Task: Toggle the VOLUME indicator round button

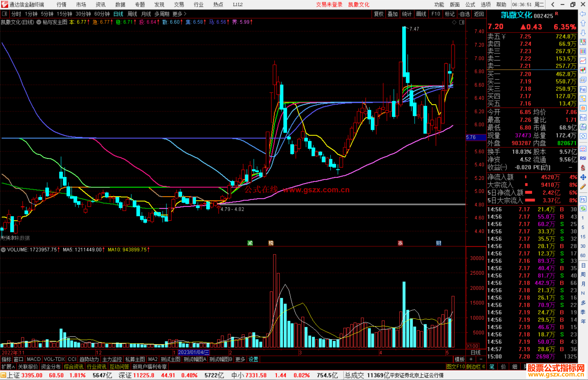Action: 3,250
